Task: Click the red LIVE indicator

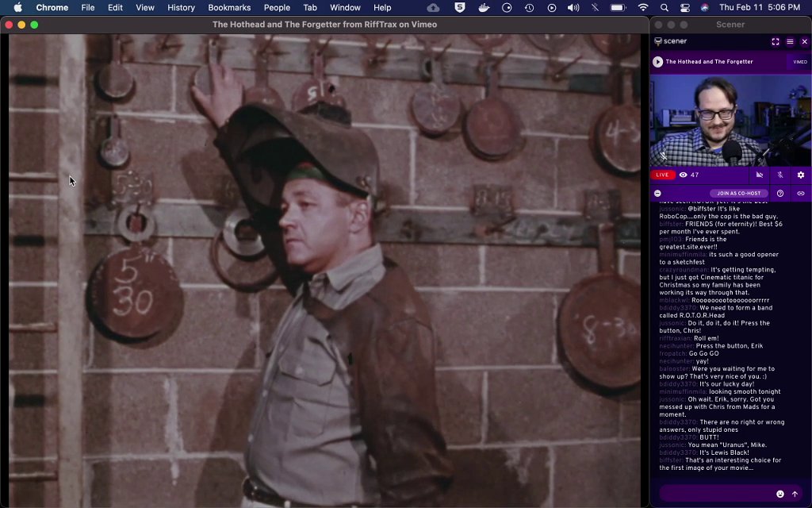Action: coord(662,175)
